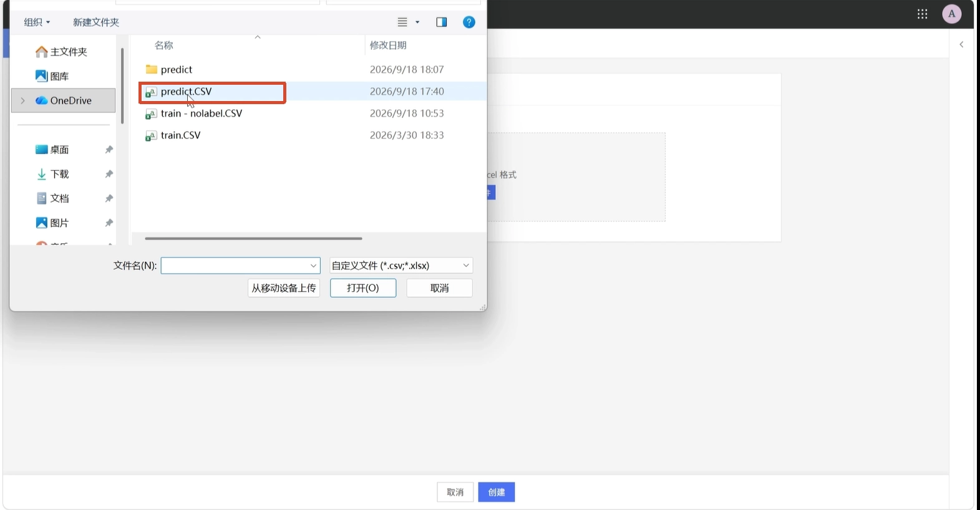
Task: Sort by 名称 column header
Action: click(164, 46)
